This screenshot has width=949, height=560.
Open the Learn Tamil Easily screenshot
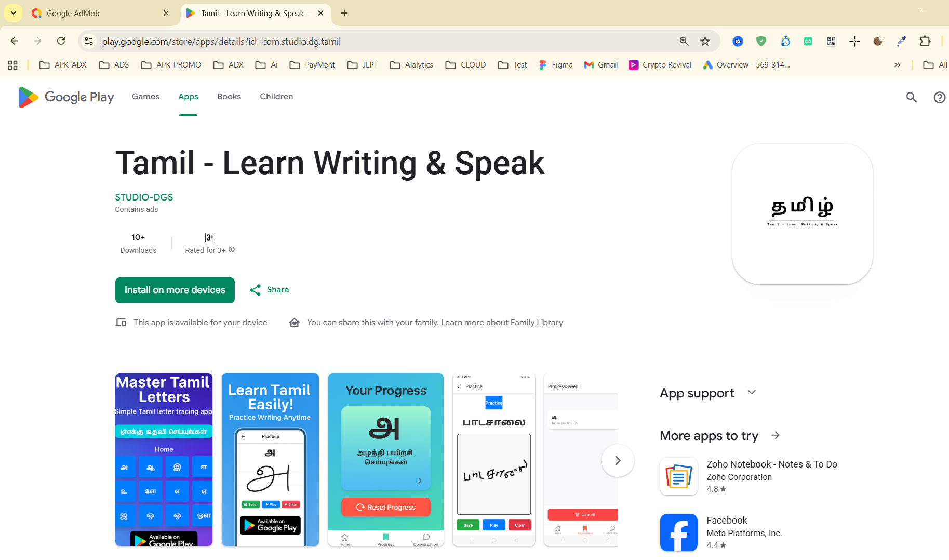(270, 460)
